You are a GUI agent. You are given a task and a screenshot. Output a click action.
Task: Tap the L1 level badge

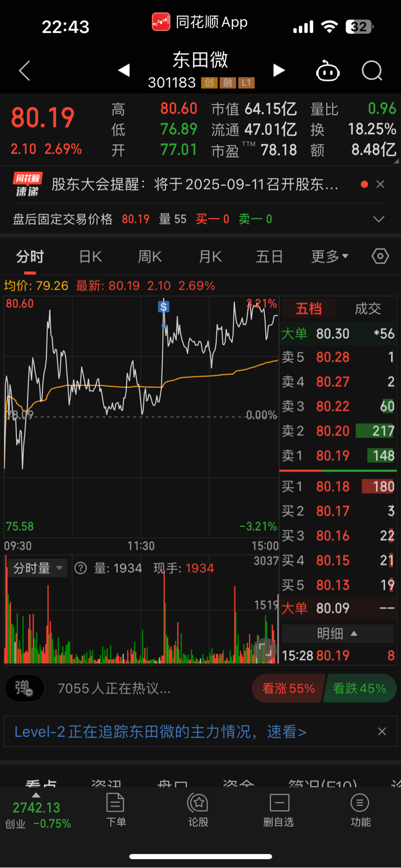[x=246, y=82]
